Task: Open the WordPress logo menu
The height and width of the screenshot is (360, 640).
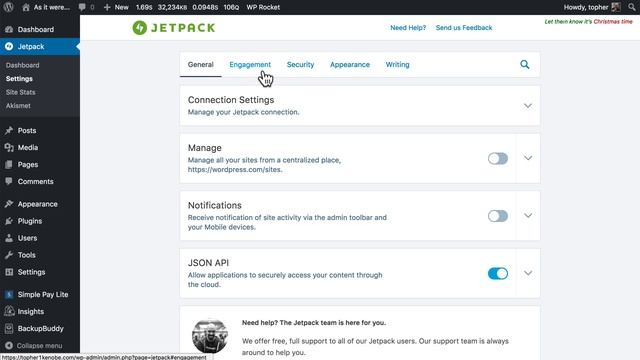Action: click(8, 7)
